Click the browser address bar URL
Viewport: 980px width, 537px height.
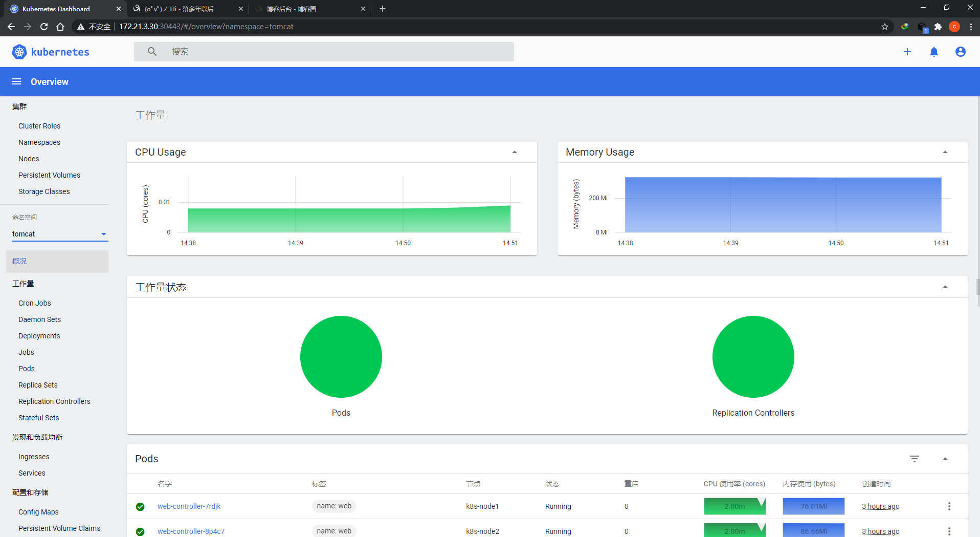click(x=206, y=27)
